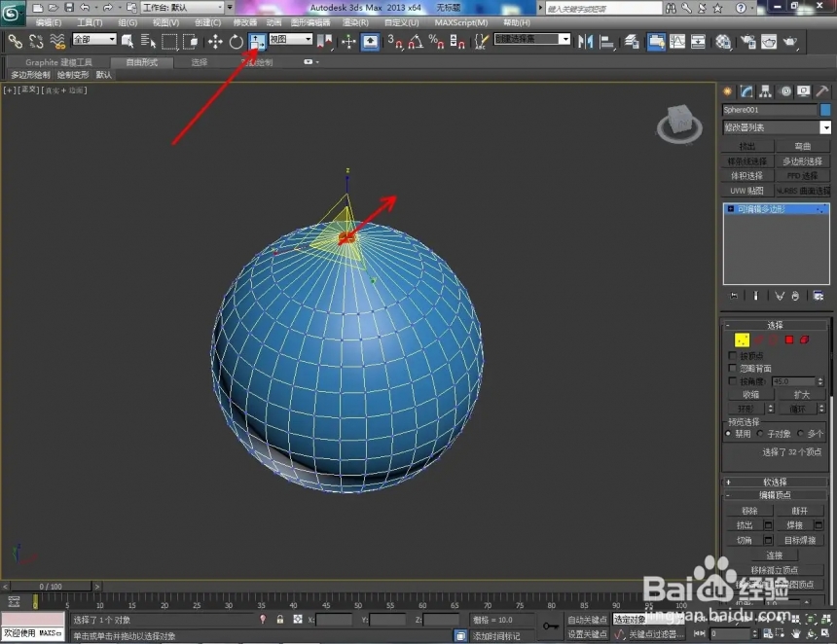Toggle the 3D Snaps icon
The width and height of the screenshot is (837, 644).
[395, 42]
